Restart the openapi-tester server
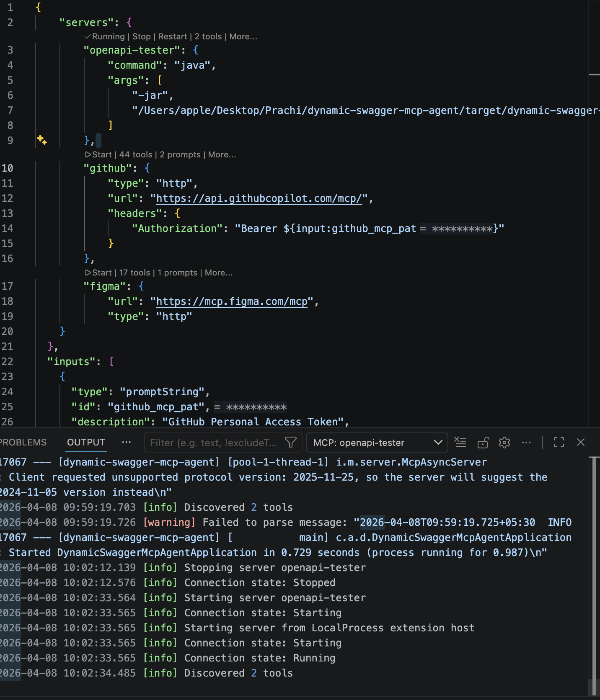 pyautogui.click(x=173, y=36)
